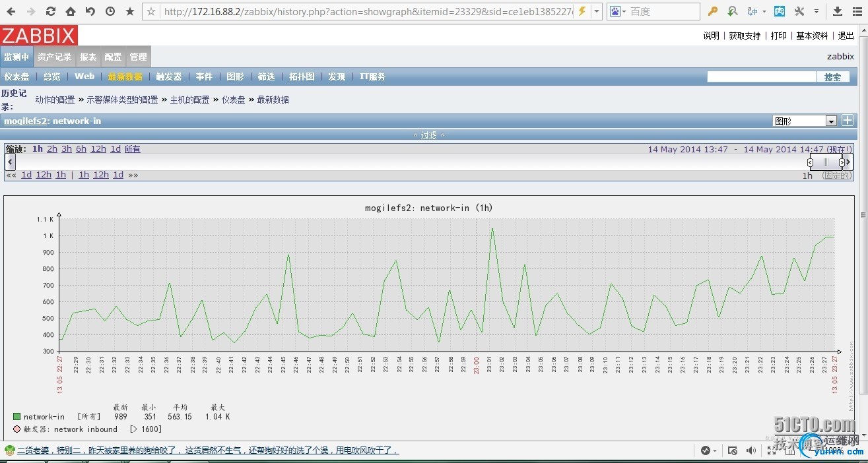Open browser history clock icon
The width and height of the screenshot is (868, 463).
110,11
